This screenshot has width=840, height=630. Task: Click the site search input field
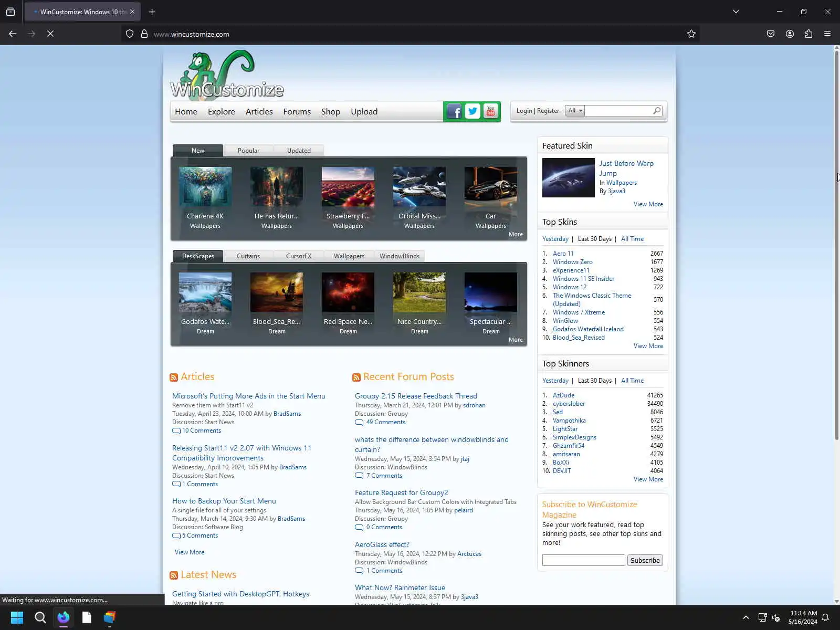[x=618, y=111]
